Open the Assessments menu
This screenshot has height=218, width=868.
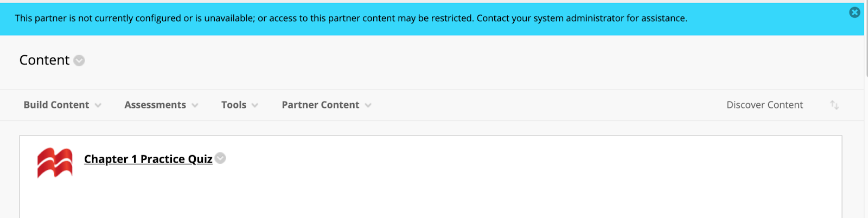[155, 105]
